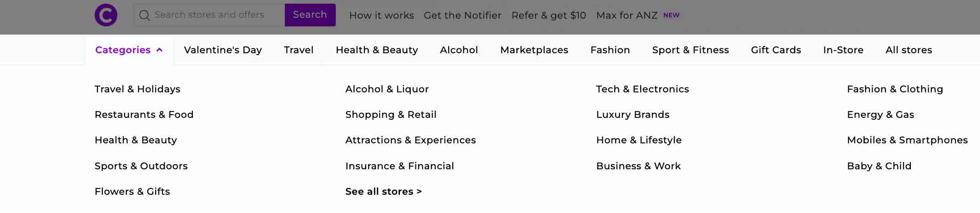The image size is (980, 213).
Task: Open the Insurance & Financial category
Action: [x=399, y=166]
